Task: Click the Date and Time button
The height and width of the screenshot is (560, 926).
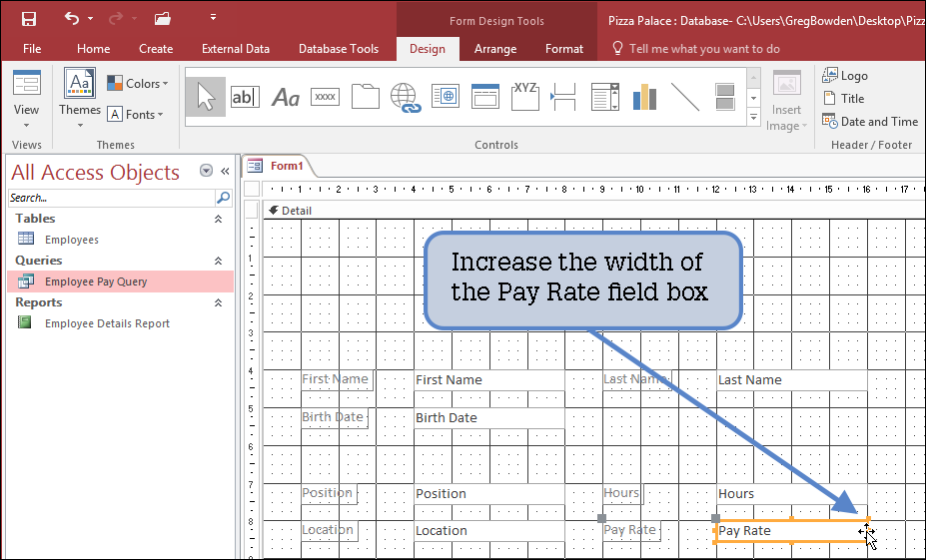Action: [x=870, y=122]
